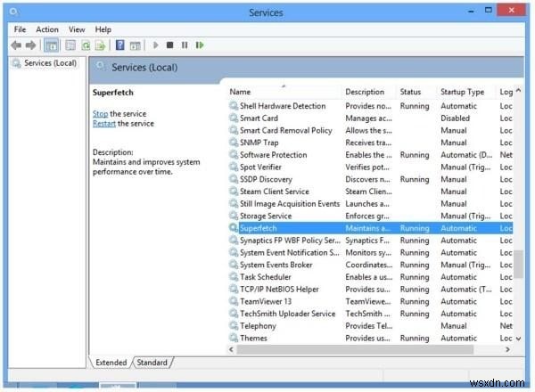Open the File menu

pyautogui.click(x=20, y=29)
